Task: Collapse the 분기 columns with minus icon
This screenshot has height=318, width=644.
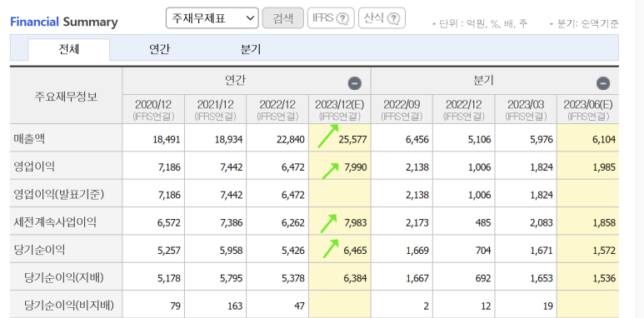Action: (x=603, y=84)
